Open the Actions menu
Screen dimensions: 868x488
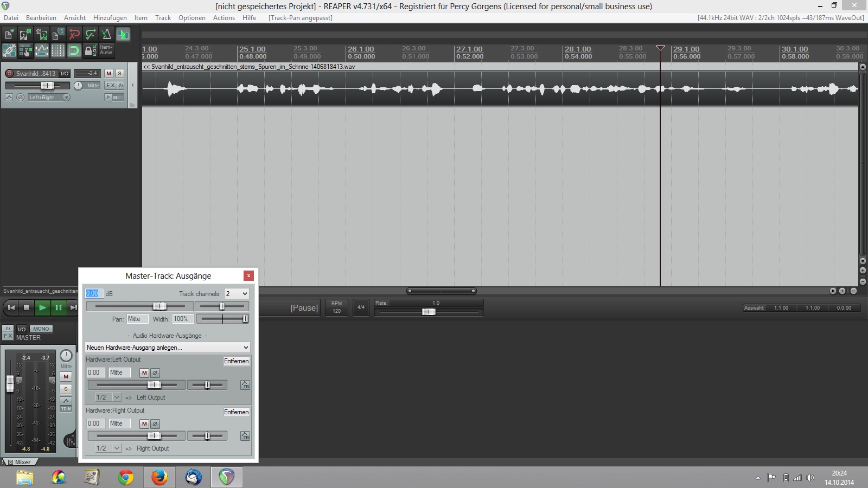[x=224, y=18]
